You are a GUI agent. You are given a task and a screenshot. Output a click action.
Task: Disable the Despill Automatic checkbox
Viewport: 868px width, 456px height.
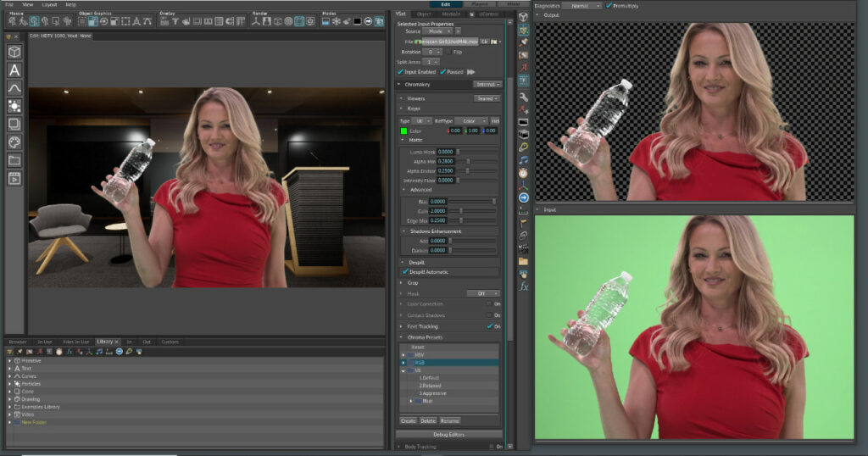tap(403, 272)
